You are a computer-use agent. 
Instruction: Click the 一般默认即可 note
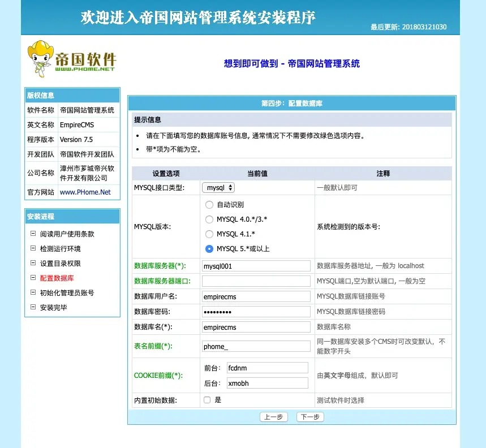click(x=337, y=187)
